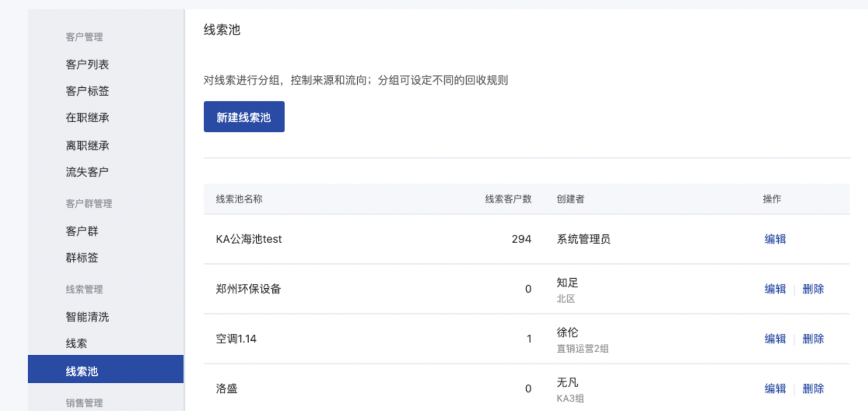Click the 线索池 page title
The width and height of the screenshot is (868, 411).
point(222,30)
